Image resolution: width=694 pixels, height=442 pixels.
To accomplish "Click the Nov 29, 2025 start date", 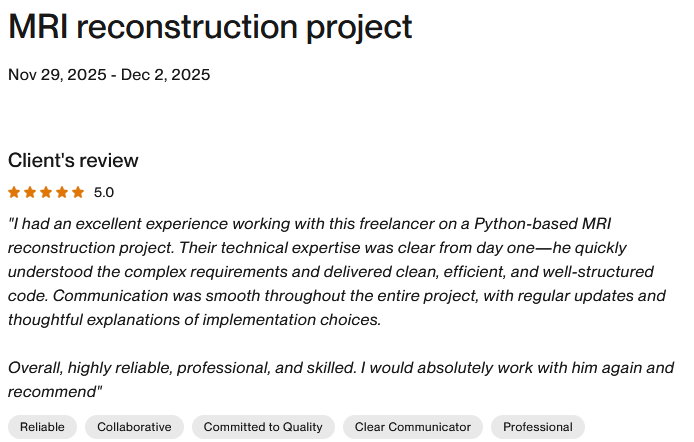I will (57, 75).
